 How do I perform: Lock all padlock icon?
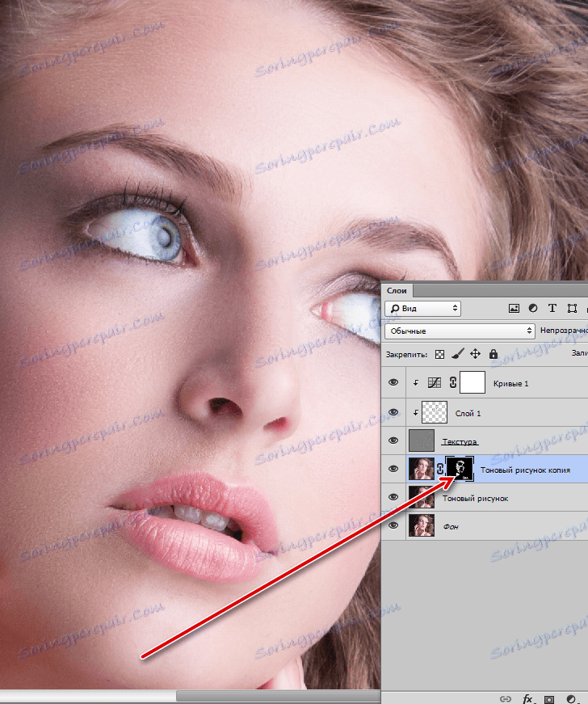[x=493, y=354]
